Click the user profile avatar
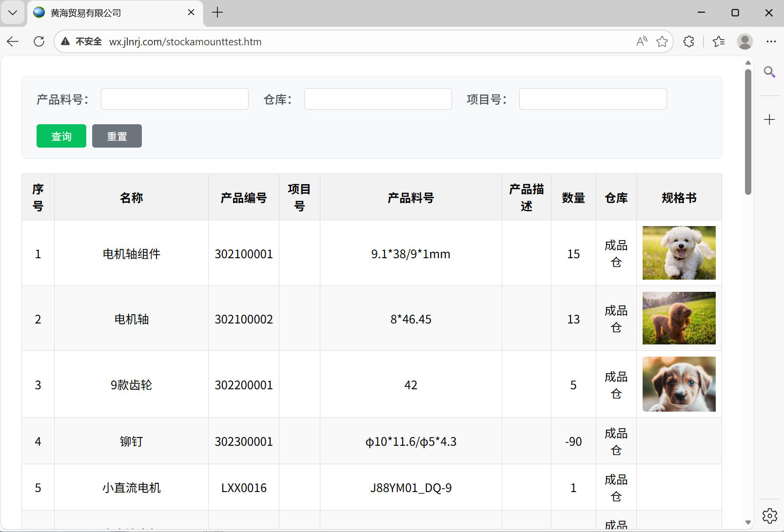 click(745, 42)
